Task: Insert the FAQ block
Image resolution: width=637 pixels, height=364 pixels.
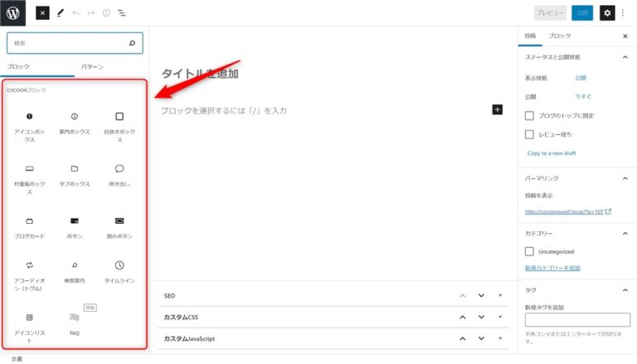Action: [x=75, y=323]
